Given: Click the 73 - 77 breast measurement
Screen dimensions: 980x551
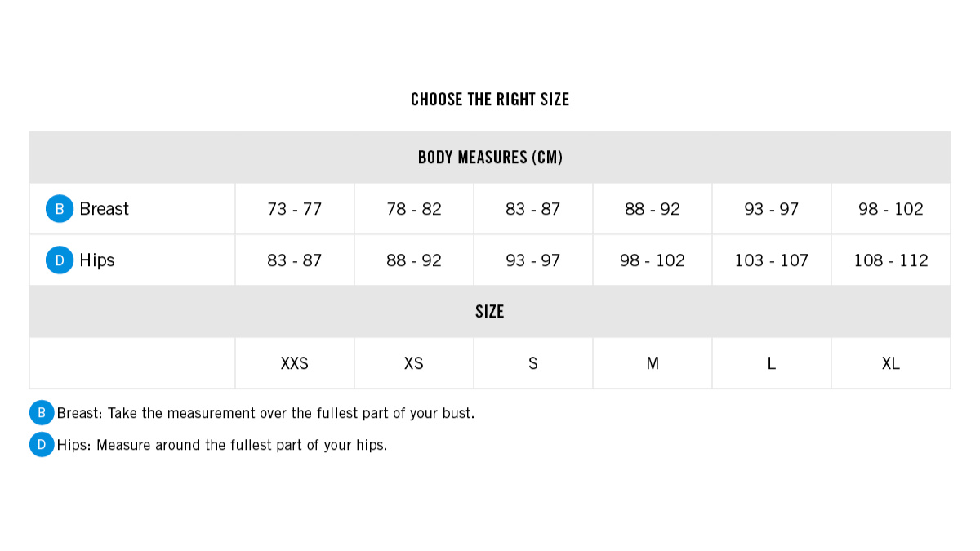Looking at the screenshot, I should pyautogui.click(x=295, y=209).
